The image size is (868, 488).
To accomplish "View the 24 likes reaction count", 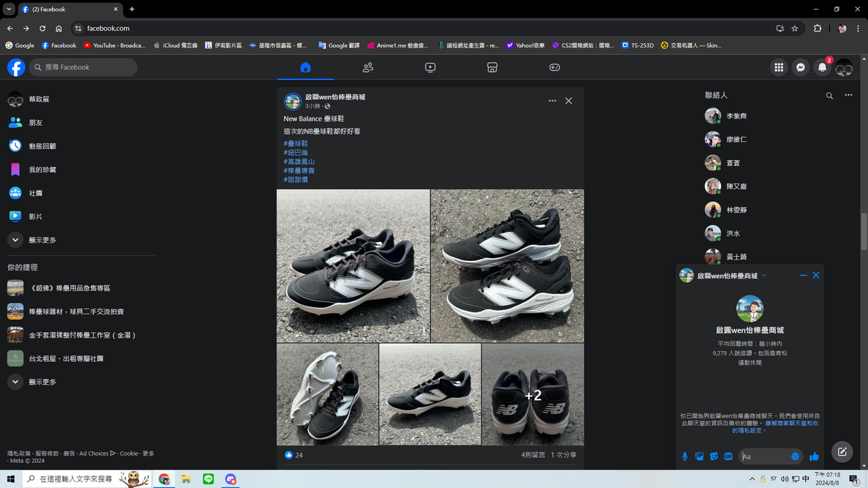I will pyautogui.click(x=294, y=455).
